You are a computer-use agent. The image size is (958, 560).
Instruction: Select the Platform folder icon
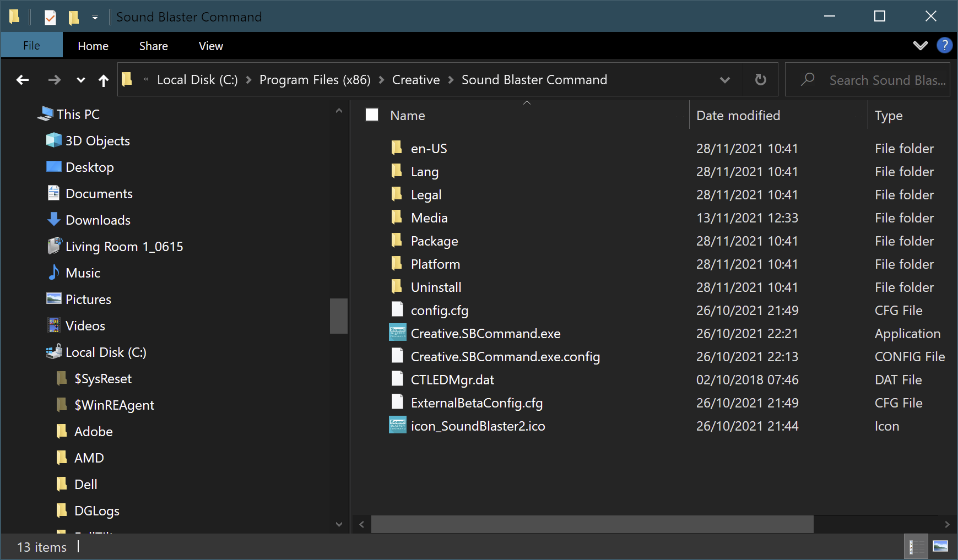tap(397, 263)
